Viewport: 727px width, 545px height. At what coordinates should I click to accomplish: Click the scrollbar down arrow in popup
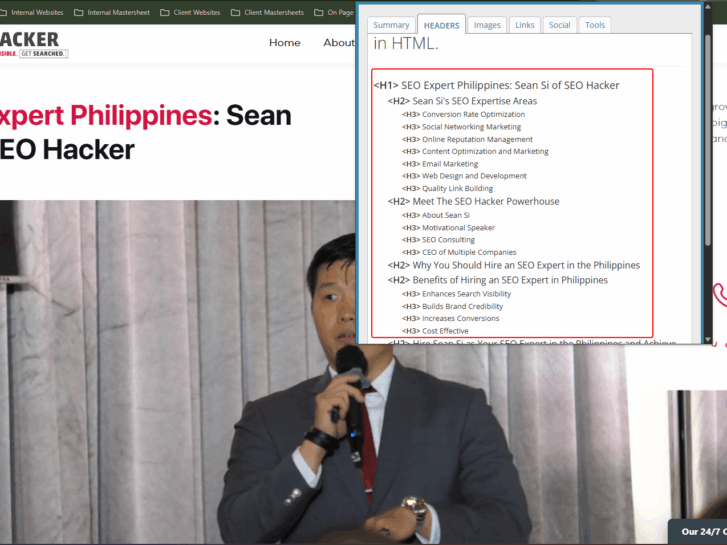point(708,340)
